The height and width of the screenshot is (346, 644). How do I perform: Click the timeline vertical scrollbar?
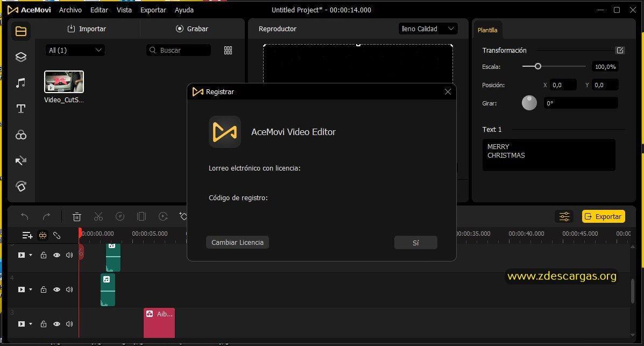(633, 291)
